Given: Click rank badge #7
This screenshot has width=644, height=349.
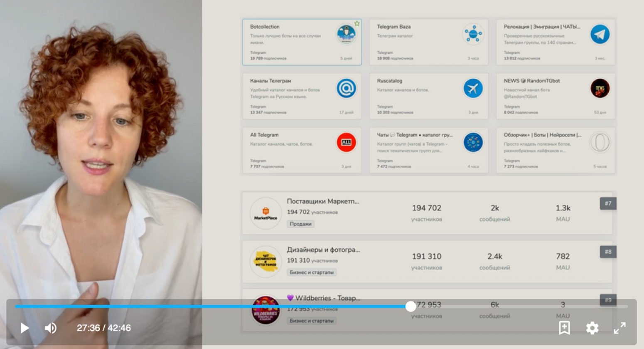Looking at the screenshot, I should tap(608, 203).
